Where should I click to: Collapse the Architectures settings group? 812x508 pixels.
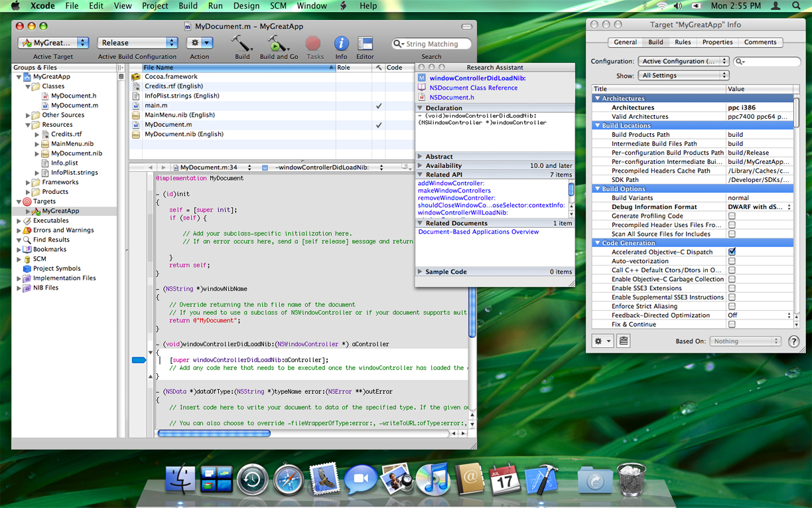(x=597, y=98)
